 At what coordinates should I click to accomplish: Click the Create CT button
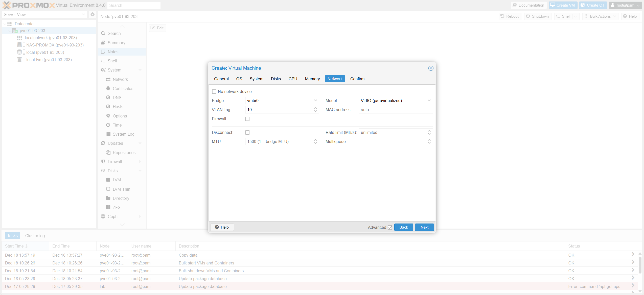(593, 5)
